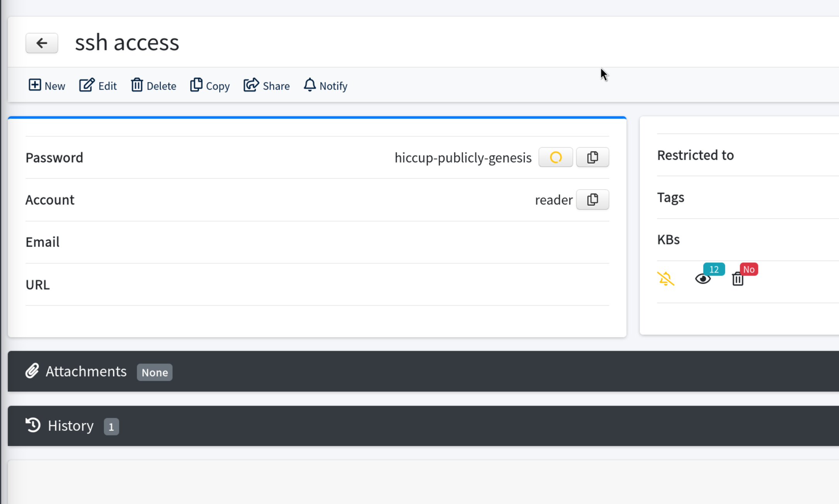Viewport: 839px width, 504px height.
Task: Click the New toolbar item
Action: pos(47,86)
